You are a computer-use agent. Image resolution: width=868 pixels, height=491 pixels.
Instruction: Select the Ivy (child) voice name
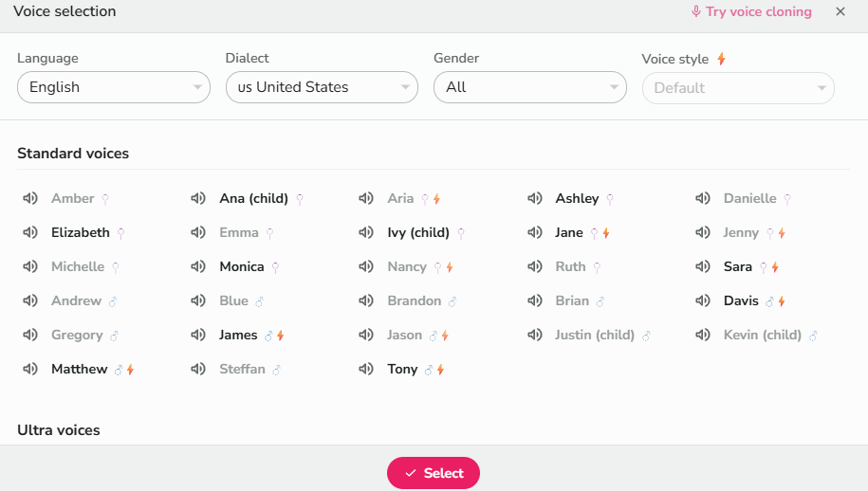[x=418, y=233]
